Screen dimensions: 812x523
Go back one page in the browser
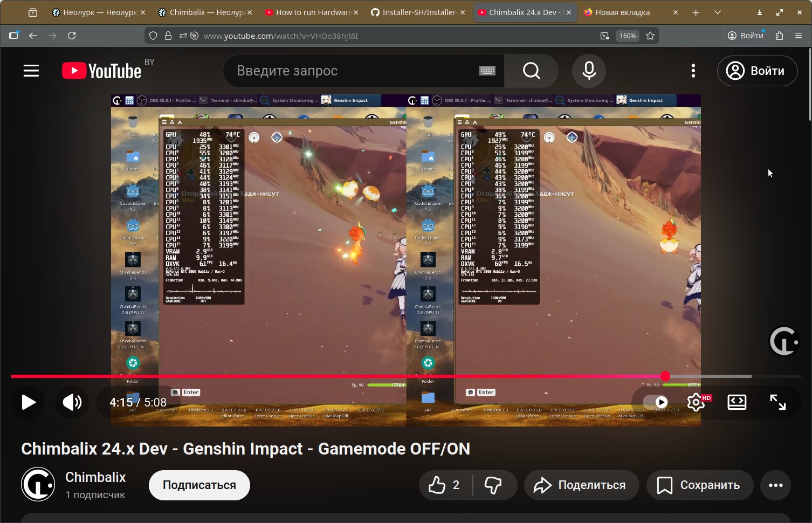[x=33, y=36]
